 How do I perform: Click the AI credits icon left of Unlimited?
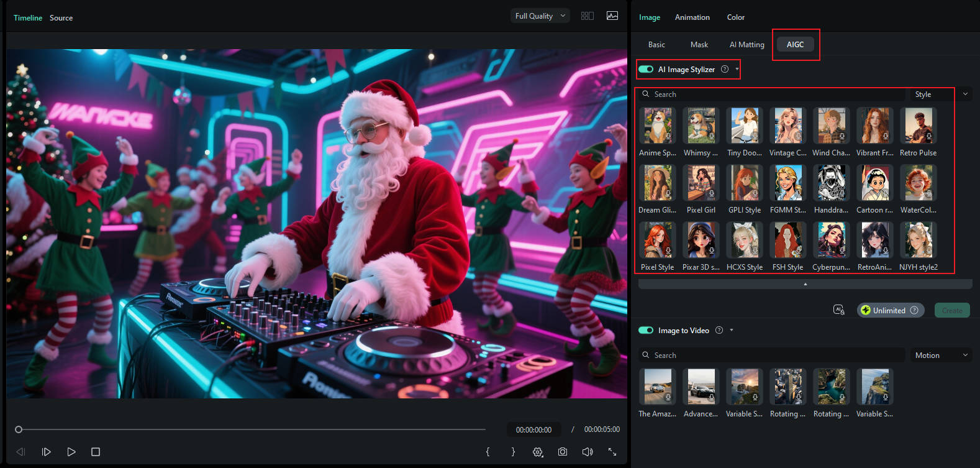[838, 310]
